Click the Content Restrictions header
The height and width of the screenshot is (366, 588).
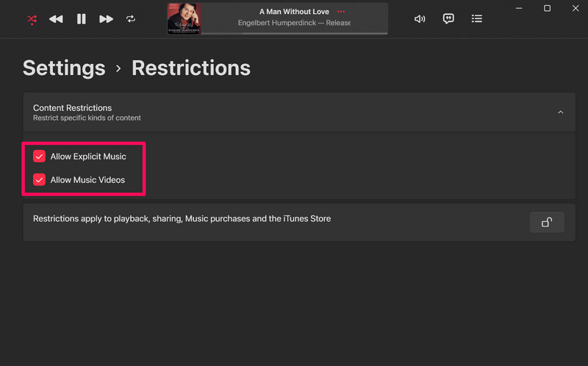pyautogui.click(x=73, y=108)
